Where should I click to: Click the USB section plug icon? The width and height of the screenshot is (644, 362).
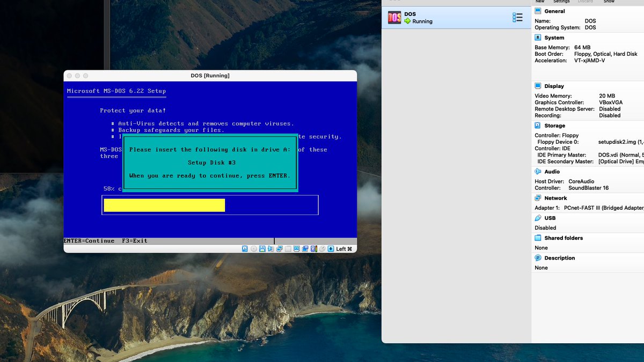(538, 218)
